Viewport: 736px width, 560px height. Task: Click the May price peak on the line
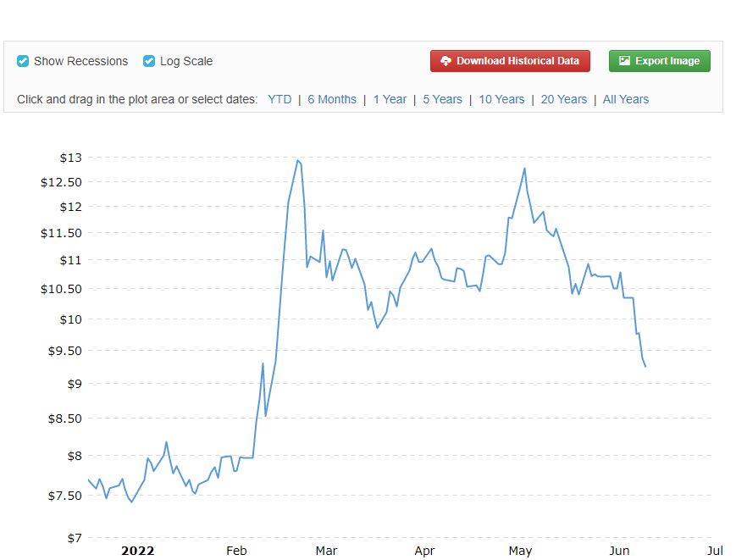coord(524,169)
